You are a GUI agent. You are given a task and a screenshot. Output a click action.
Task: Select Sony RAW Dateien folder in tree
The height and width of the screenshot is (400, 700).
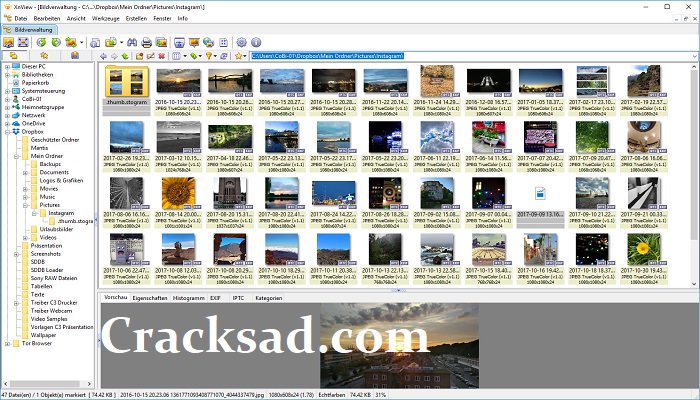coord(54,278)
